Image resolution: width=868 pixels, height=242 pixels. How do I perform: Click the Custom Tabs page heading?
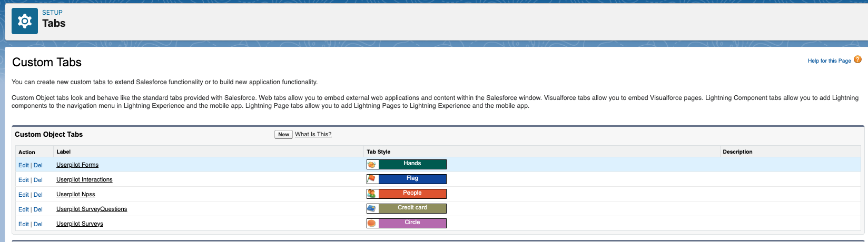click(x=47, y=63)
